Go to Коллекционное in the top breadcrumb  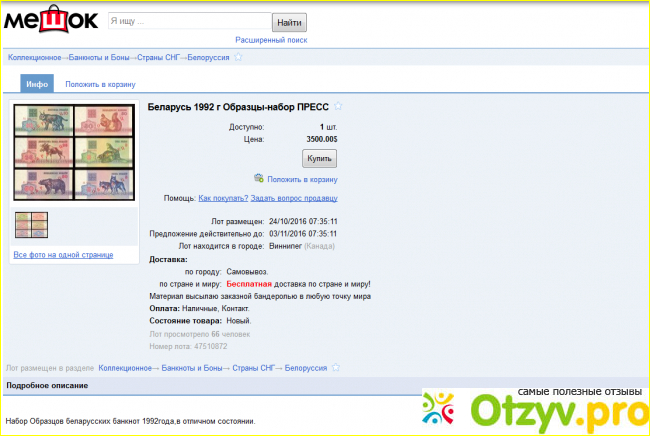pyautogui.click(x=35, y=58)
